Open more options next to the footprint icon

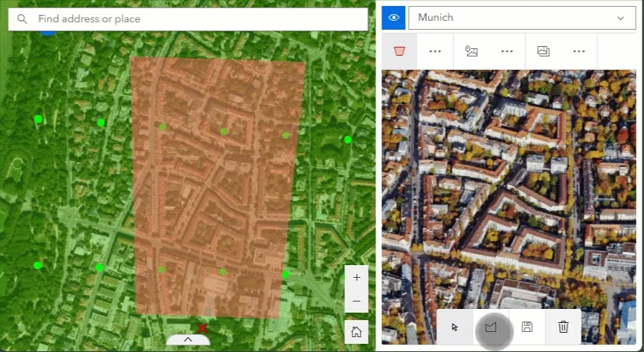tap(435, 51)
